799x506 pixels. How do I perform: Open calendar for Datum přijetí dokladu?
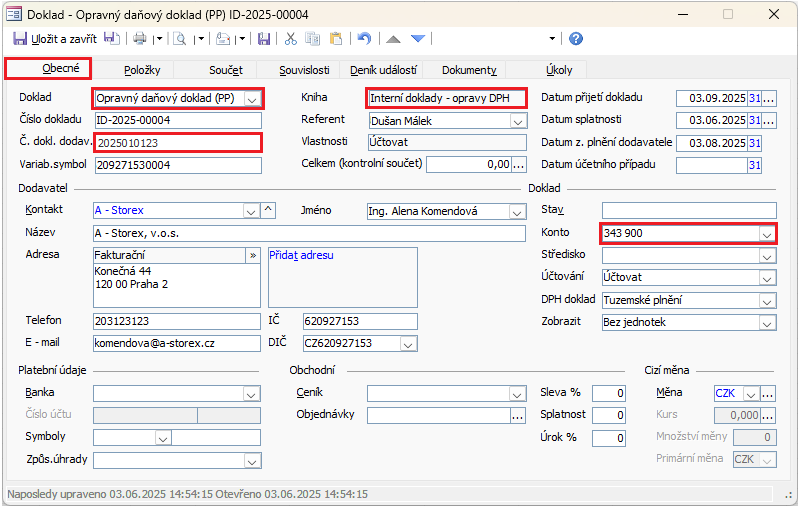(x=755, y=98)
